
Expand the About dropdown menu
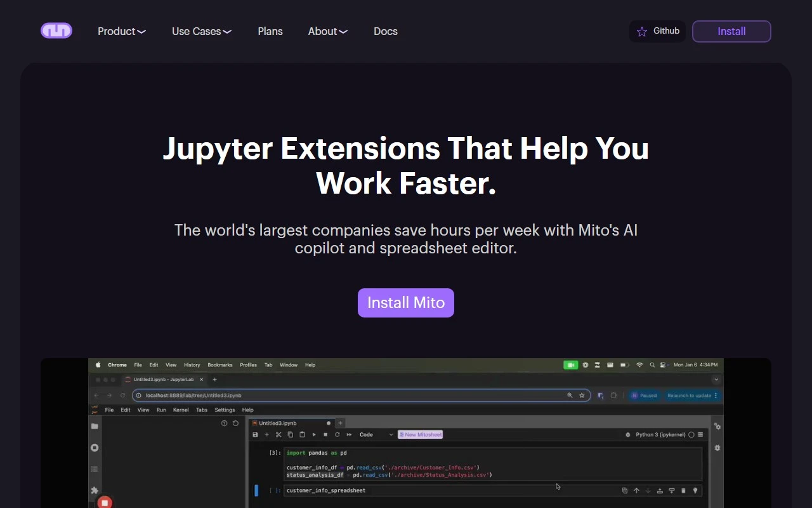(328, 31)
